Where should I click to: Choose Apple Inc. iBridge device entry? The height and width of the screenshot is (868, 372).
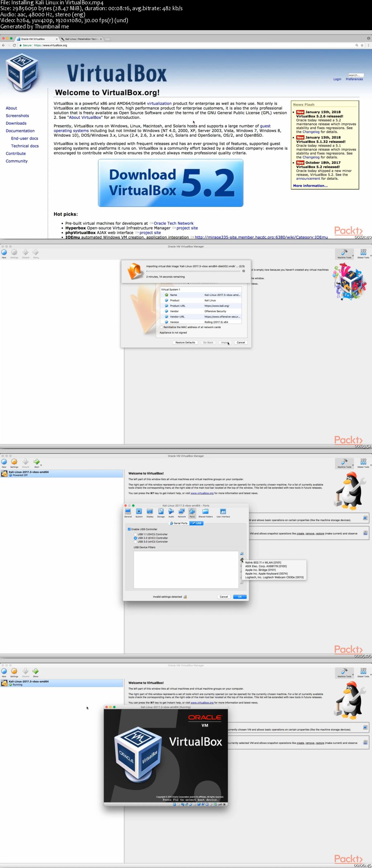point(260,570)
